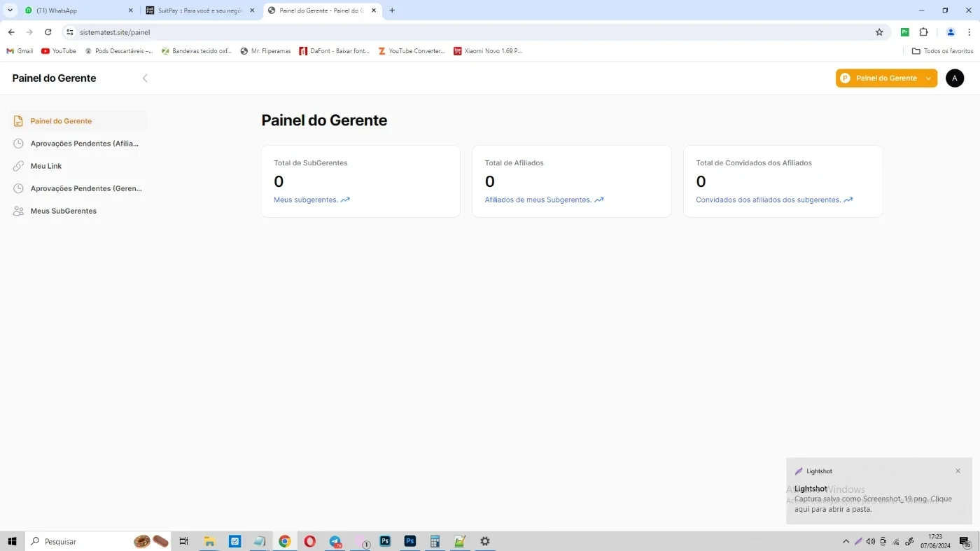Click 'Total de Convidados dos Afiliados' title

(x=754, y=163)
